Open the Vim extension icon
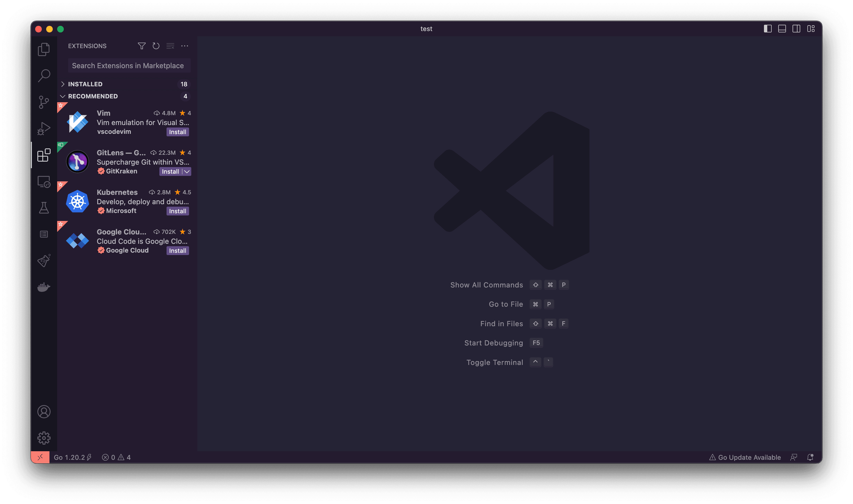 tap(77, 122)
